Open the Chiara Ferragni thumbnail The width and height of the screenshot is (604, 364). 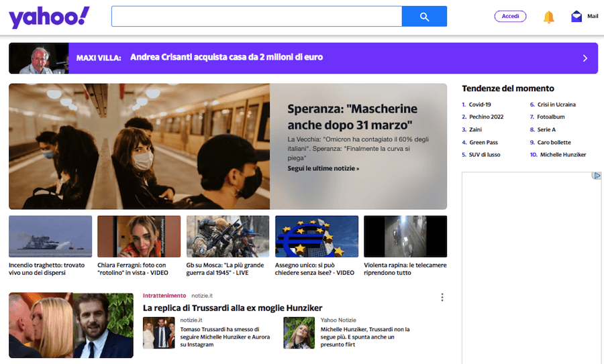point(139,236)
